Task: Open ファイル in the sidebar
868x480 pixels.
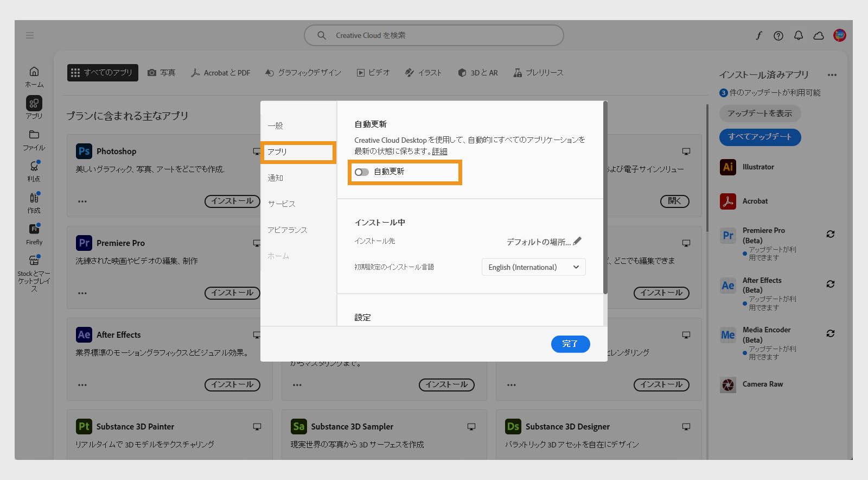Action: coord(34,140)
